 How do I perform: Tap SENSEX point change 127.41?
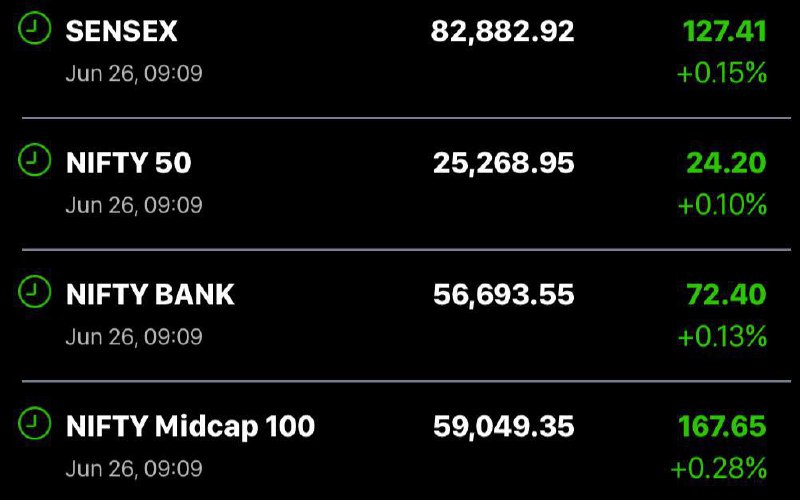point(725,31)
